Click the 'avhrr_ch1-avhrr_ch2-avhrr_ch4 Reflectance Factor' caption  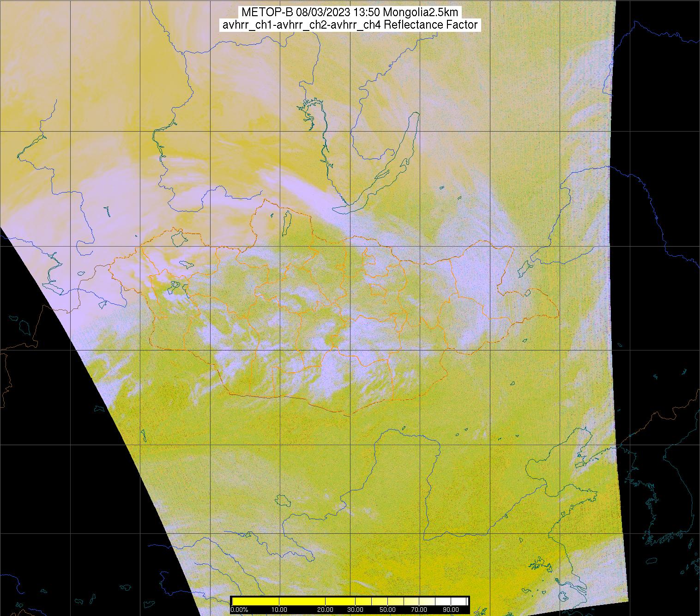click(350, 25)
